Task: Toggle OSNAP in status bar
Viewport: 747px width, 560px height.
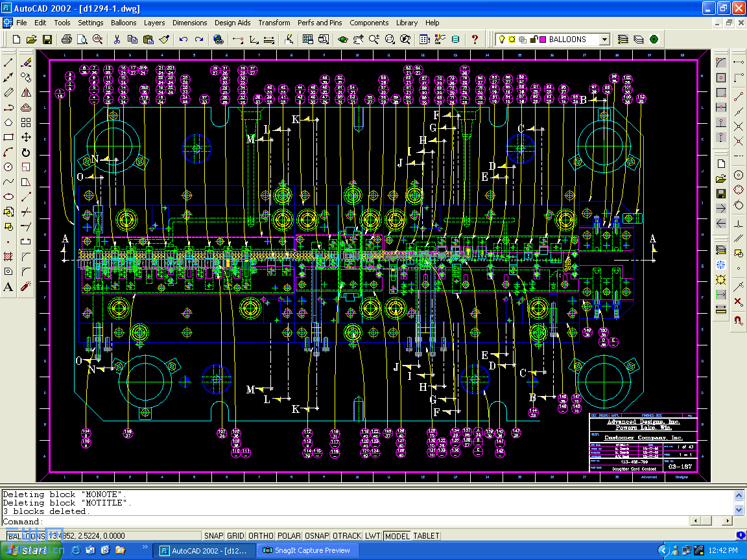Action: [317, 536]
